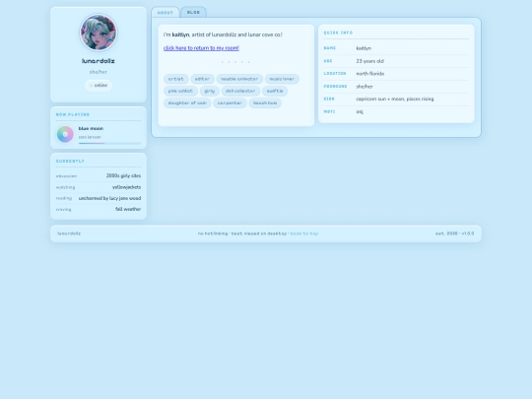532x399 pixels.
Task: Select the 'newbie animator' tag pill
Action: pos(239,79)
